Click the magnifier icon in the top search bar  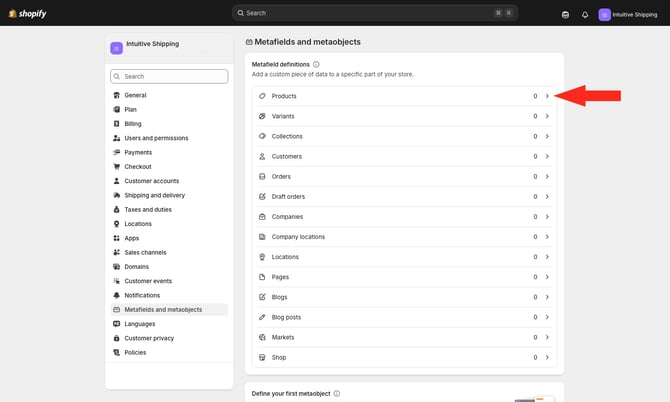pos(241,13)
